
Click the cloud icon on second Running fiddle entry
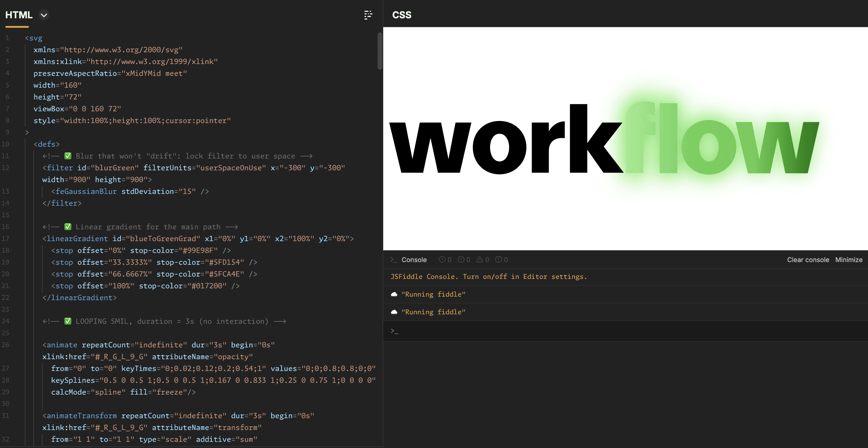(394, 312)
